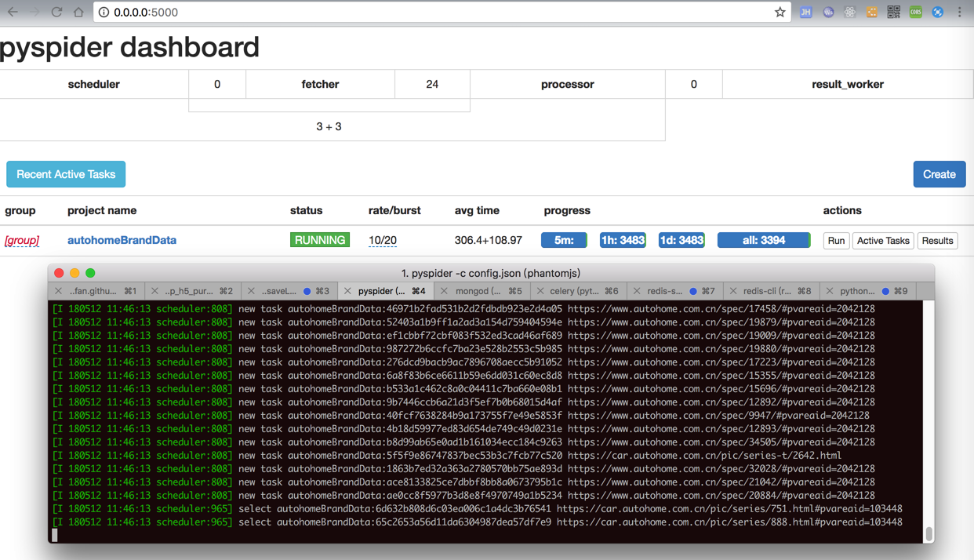Open the autohomeBrandData project link
This screenshot has width=974, height=560.
[122, 240]
